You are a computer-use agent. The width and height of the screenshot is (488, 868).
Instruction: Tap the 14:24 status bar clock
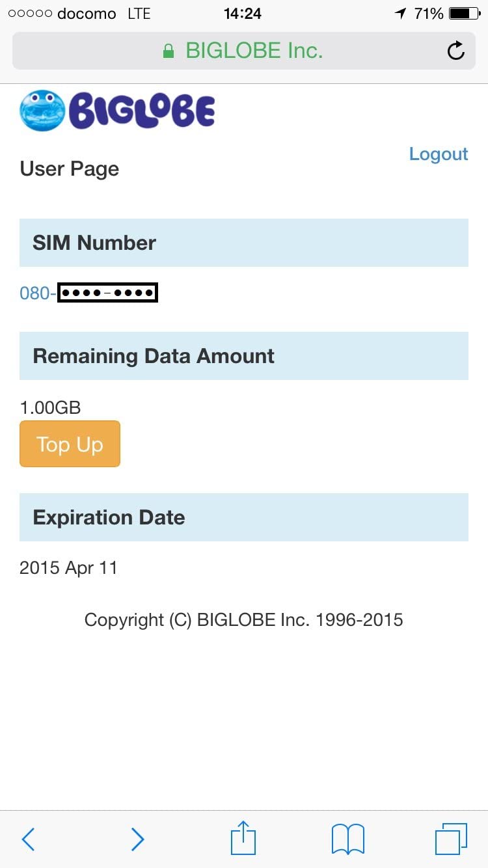(x=243, y=13)
